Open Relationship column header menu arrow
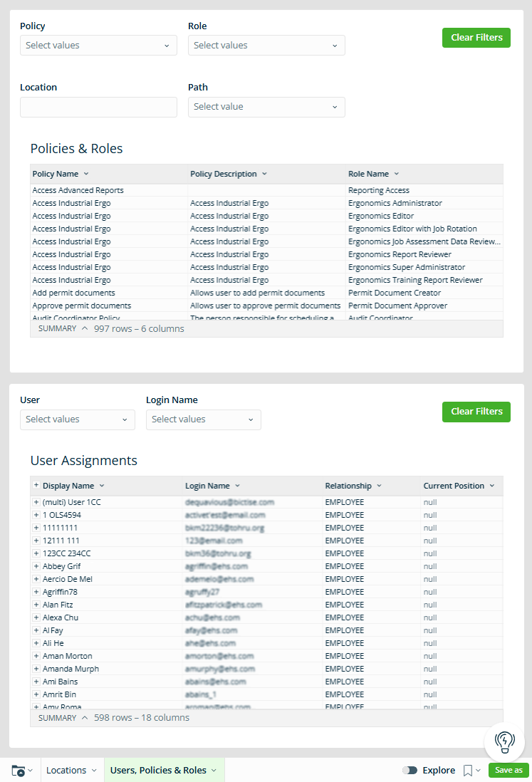Image resolution: width=532 pixels, height=782 pixels. 379,486
